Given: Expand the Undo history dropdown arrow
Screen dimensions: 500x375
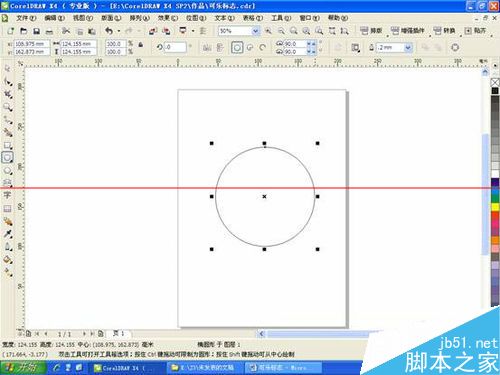Looking at the screenshot, I should coord(119,31).
